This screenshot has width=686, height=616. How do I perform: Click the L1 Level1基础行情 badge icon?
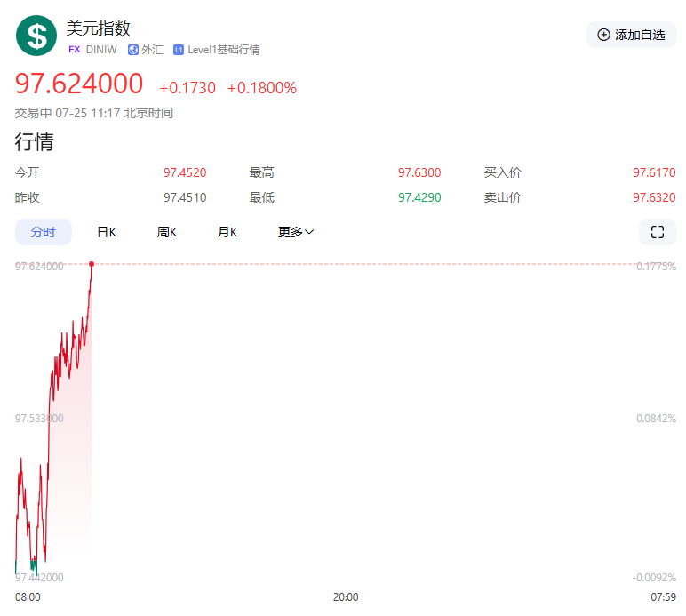[x=179, y=50]
